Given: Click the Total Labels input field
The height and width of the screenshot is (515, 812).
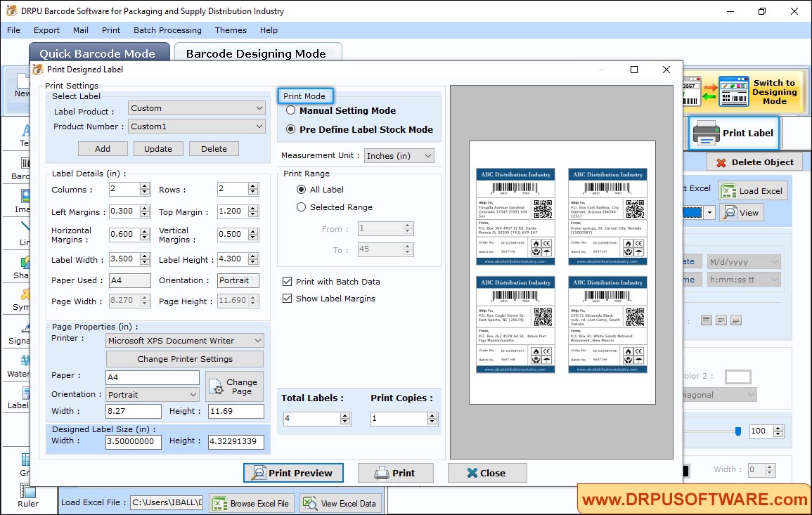Looking at the screenshot, I should point(311,418).
